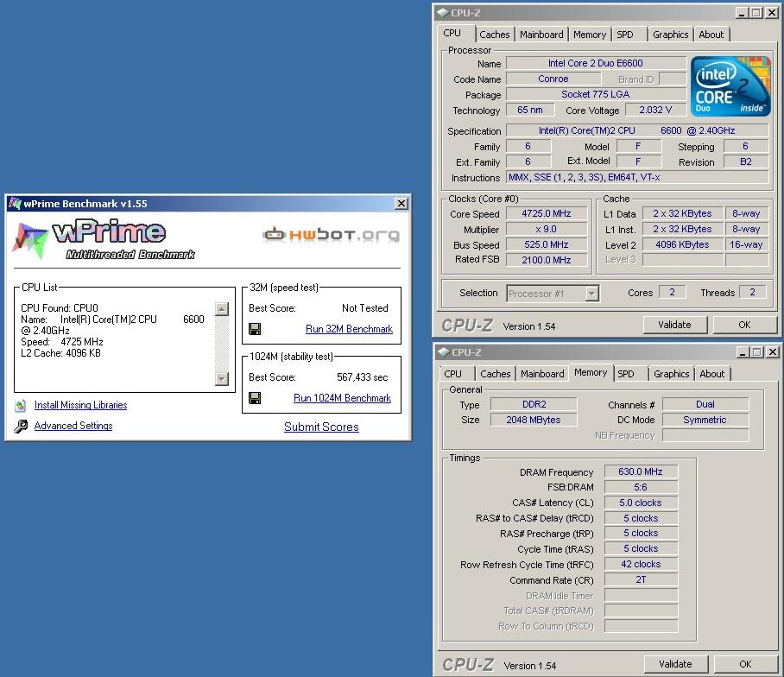Screen dimensions: 784x677
Task: Minimize the lower CPU-Z Memory window
Action: (x=743, y=352)
